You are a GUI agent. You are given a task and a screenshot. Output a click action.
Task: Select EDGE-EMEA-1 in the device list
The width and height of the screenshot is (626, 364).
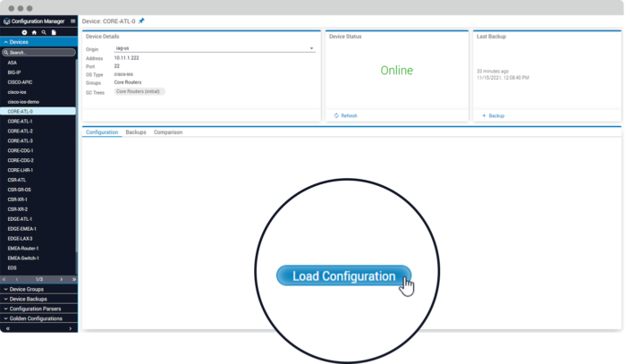[22, 229]
